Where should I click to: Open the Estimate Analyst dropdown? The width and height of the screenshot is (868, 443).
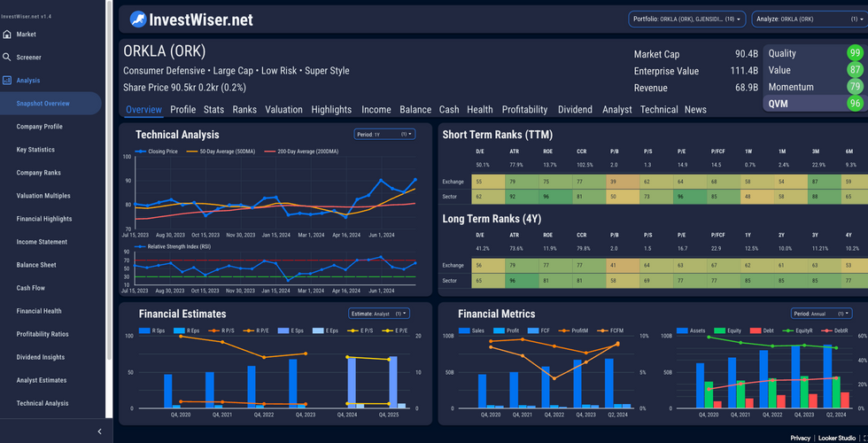tap(379, 314)
